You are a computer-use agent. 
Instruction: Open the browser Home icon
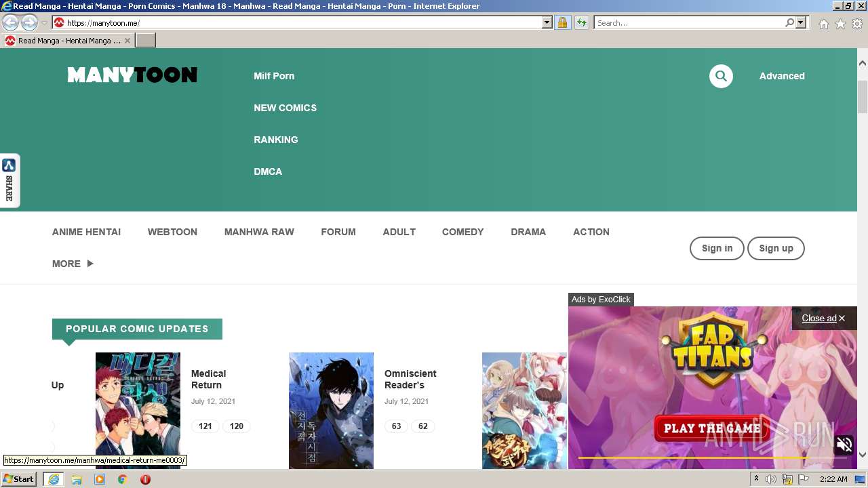(823, 24)
